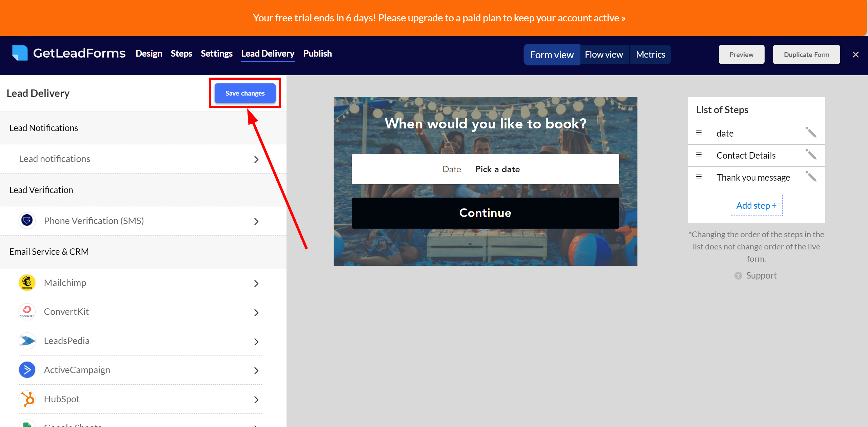Expand the ActiveCampaign integration chevron
The height and width of the screenshot is (427, 868).
coord(256,371)
